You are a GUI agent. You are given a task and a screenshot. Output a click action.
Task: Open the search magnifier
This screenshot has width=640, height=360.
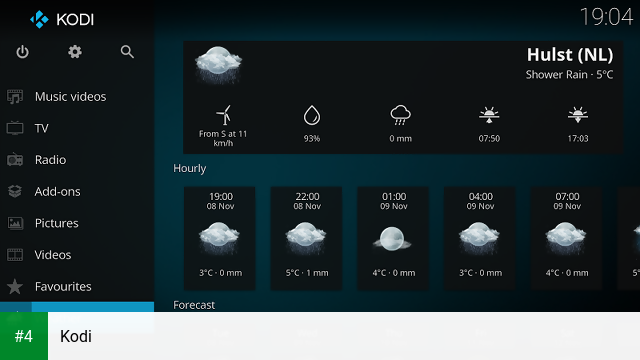click(x=127, y=52)
